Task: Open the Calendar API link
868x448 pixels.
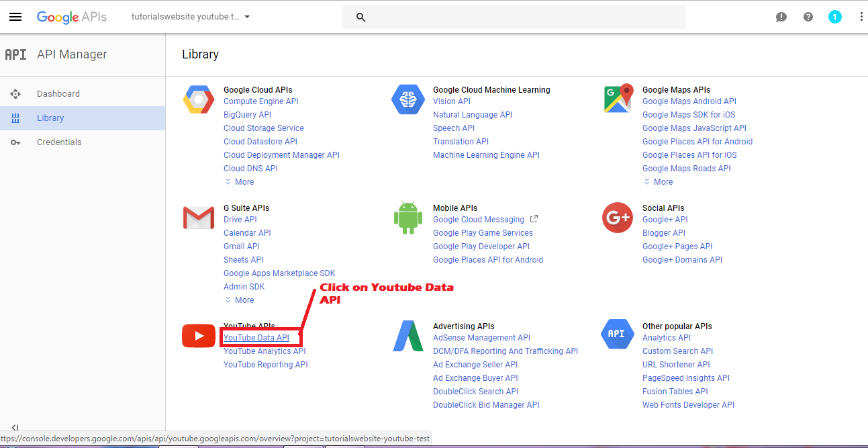Action: point(248,233)
